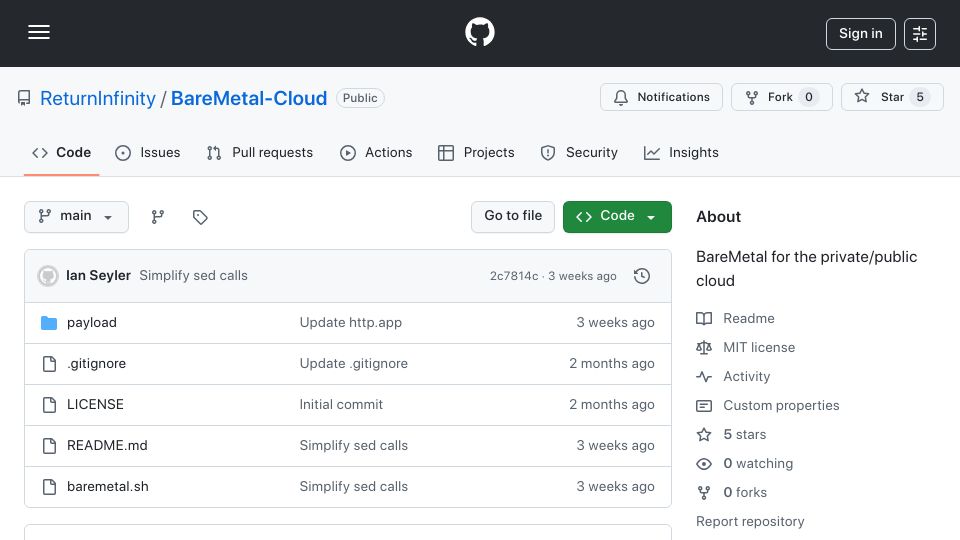Open the Insights tab

tap(681, 152)
